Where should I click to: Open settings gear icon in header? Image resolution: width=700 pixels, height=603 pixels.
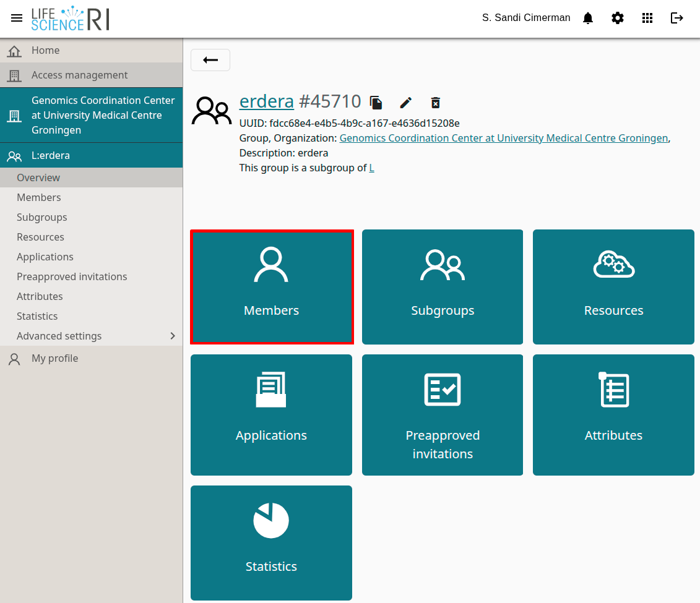tap(618, 18)
